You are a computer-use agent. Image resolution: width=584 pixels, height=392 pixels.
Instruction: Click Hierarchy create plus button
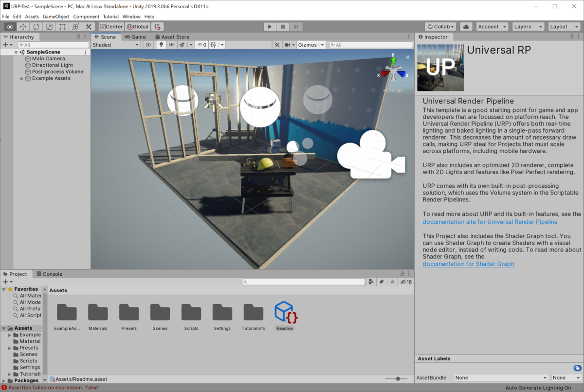coord(5,45)
